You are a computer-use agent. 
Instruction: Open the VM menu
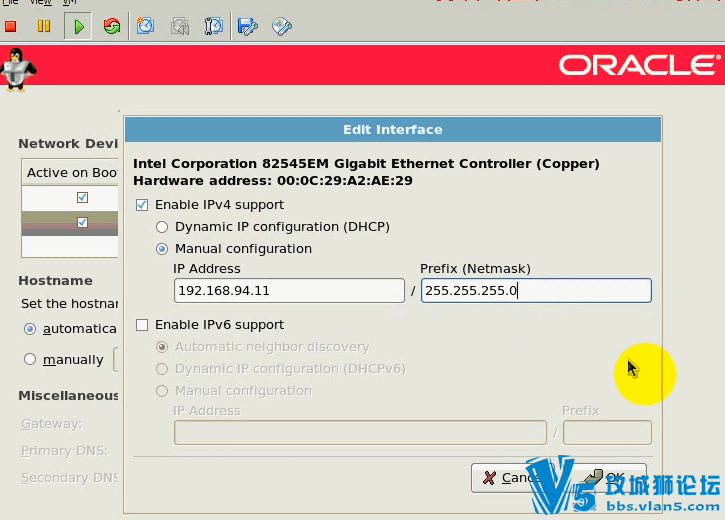69,2
